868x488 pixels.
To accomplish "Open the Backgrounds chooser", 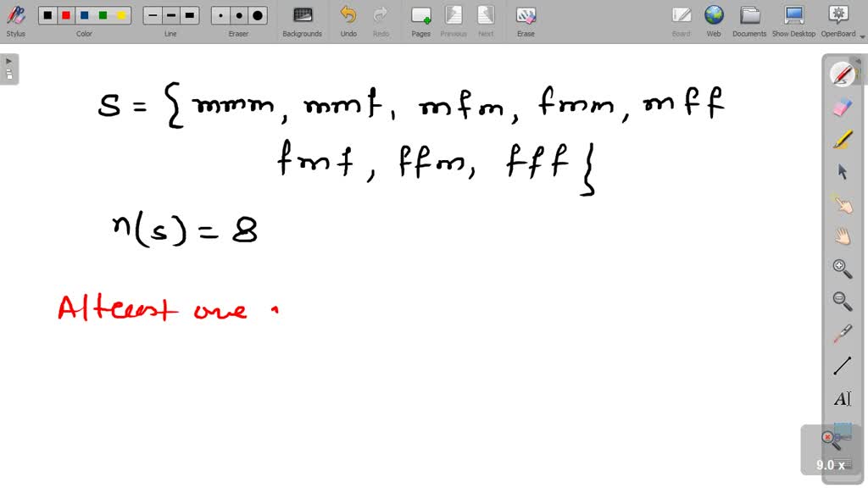I will pyautogui.click(x=302, y=20).
